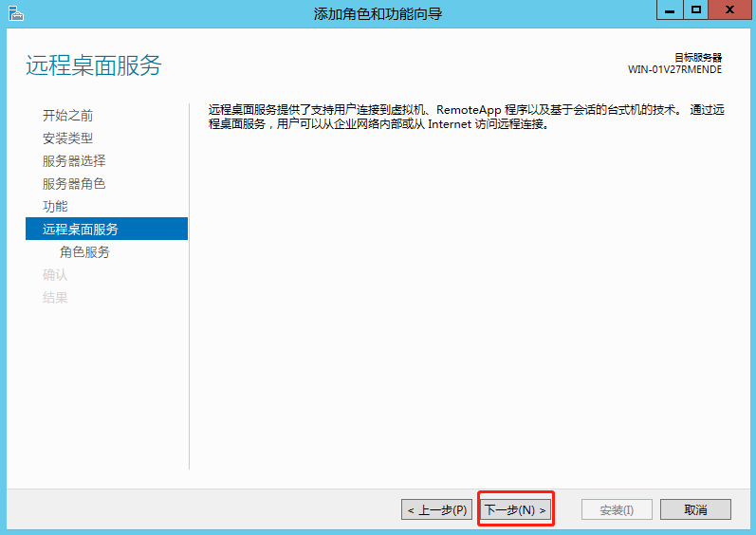Click the Remote Desktop Services description paragraph
Screen dimensions: 756x535
pos(466,117)
